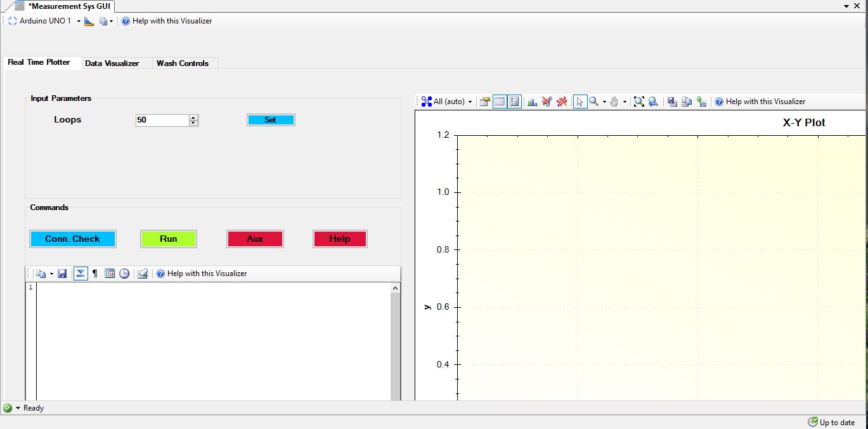Viewport: 868px width, 429px height.
Task: Toggle the legend display button in plot toolbar
Action: point(514,102)
